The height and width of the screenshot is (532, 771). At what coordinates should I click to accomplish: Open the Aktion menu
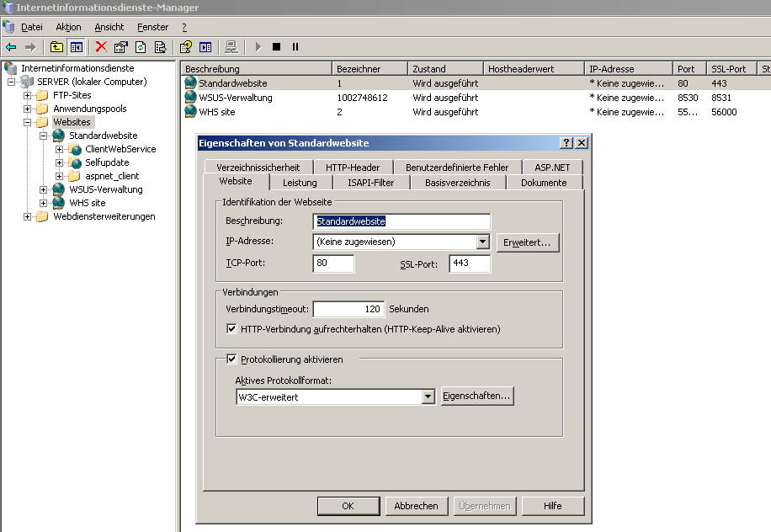coord(68,27)
